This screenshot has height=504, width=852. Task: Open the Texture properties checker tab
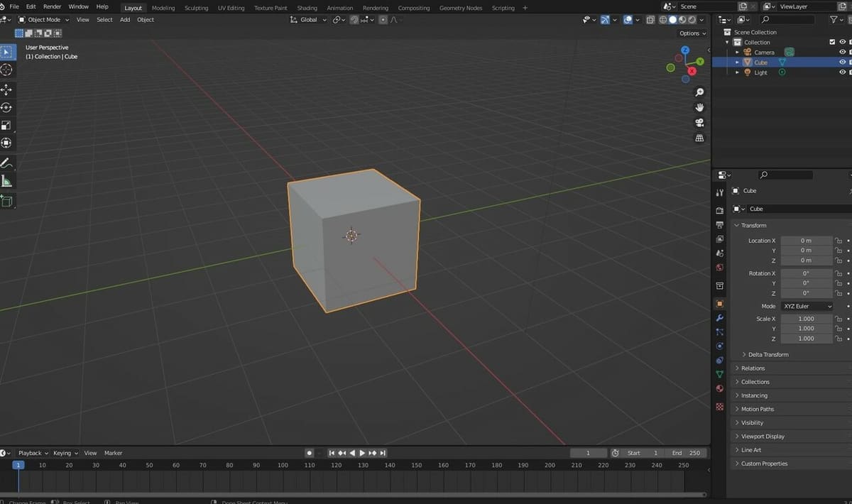coord(719,407)
